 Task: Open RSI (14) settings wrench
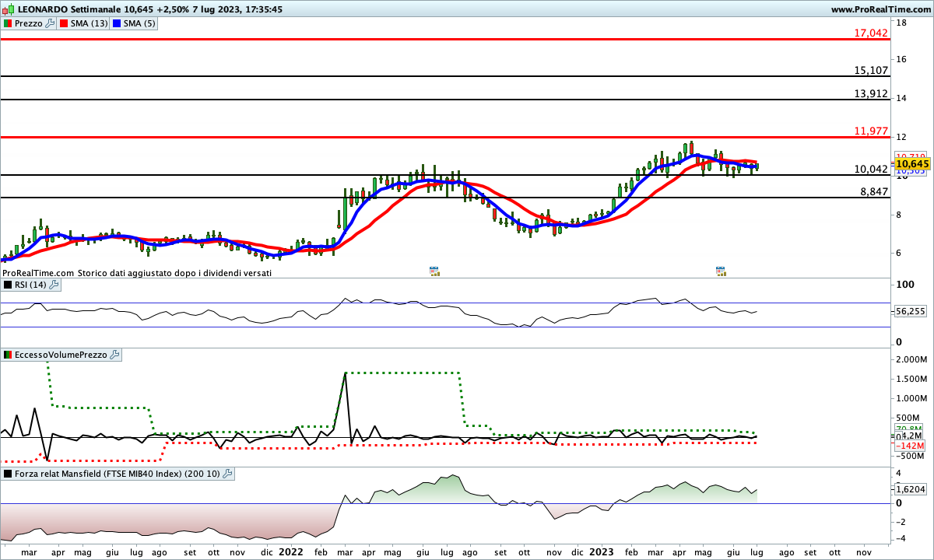point(54,285)
